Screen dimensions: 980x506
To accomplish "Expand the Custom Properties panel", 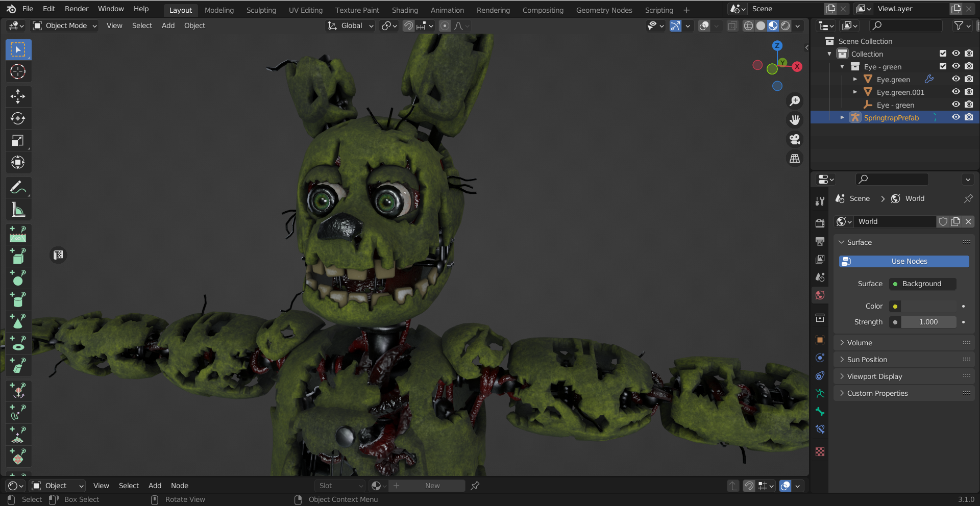I will pyautogui.click(x=904, y=393).
